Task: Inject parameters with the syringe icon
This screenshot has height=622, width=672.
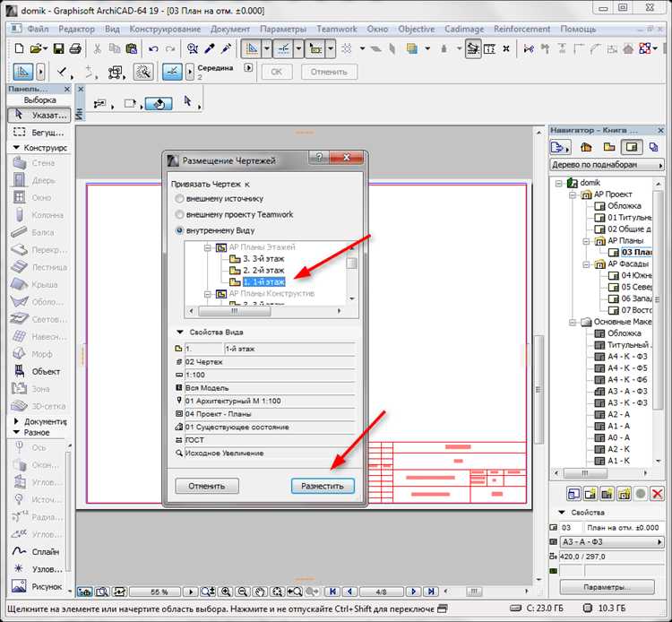Action: pyautogui.click(x=226, y=48)
